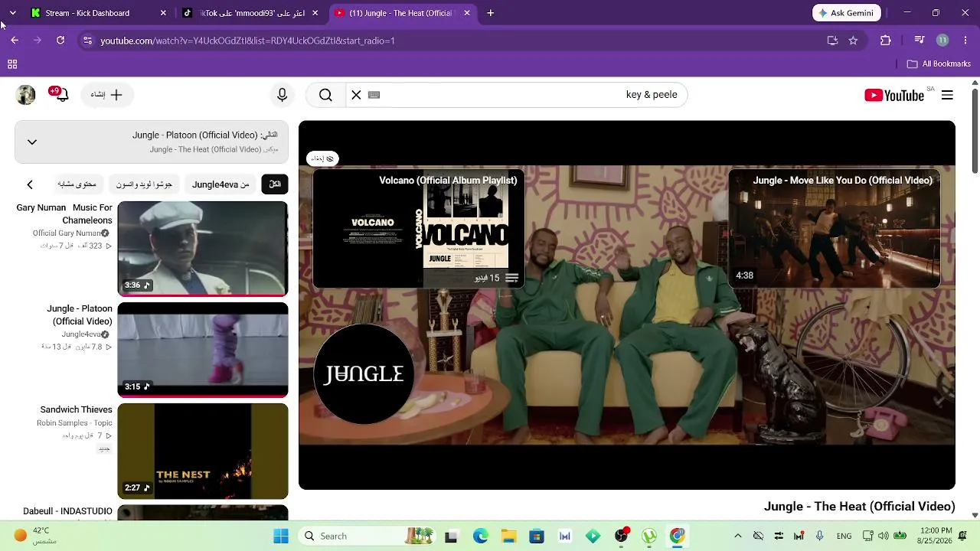
Task: Open Microsoft Store from taskbar
Action: point(537,536)
